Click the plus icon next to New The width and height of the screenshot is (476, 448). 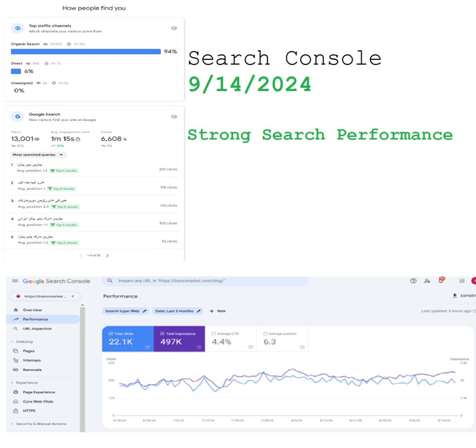[212, 311]
